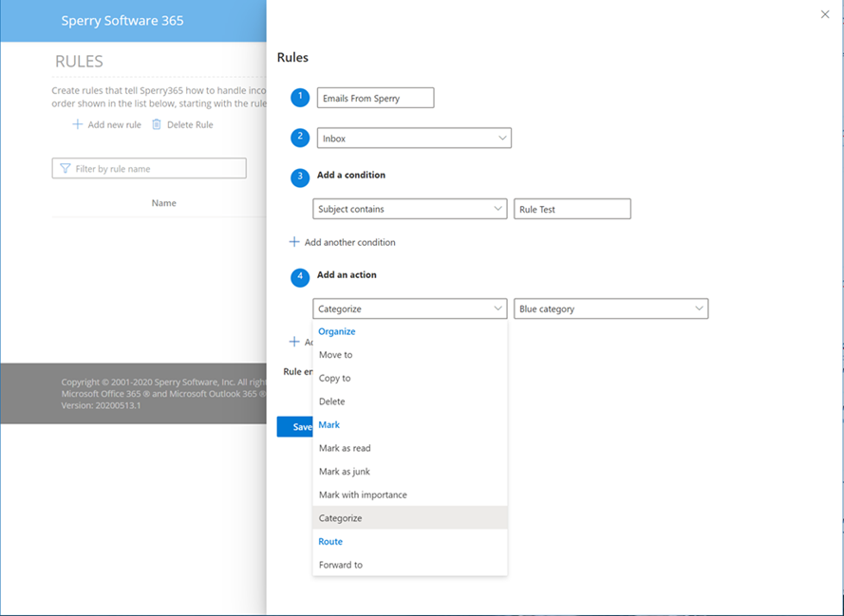Choose 'Copy to' action
The image size is (844, 616).
pyautogui.click(x=409, y=378)
